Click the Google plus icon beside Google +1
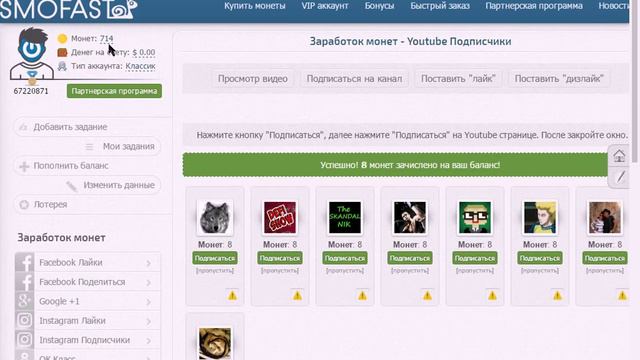640x360 pixels. (x=24, y=301)
